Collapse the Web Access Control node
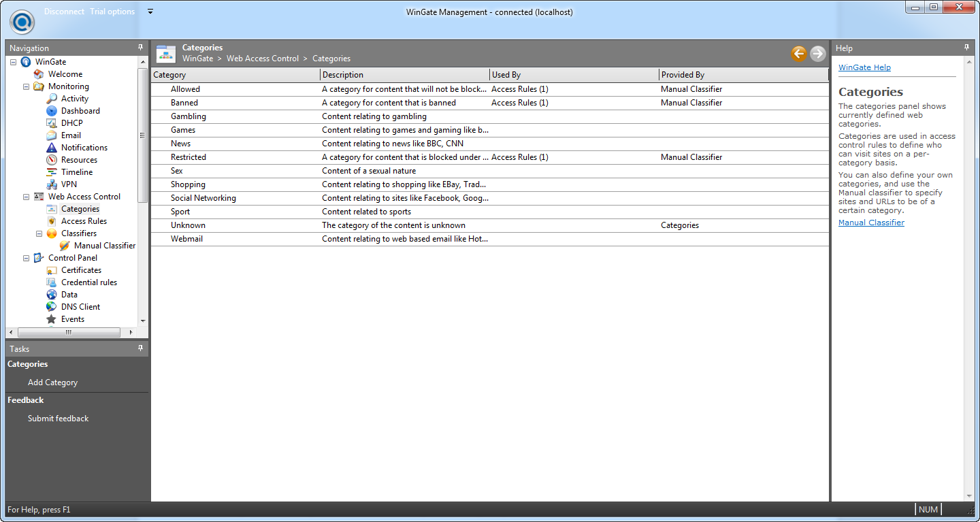This screenshot has width=980, height=522. (27, 197)
